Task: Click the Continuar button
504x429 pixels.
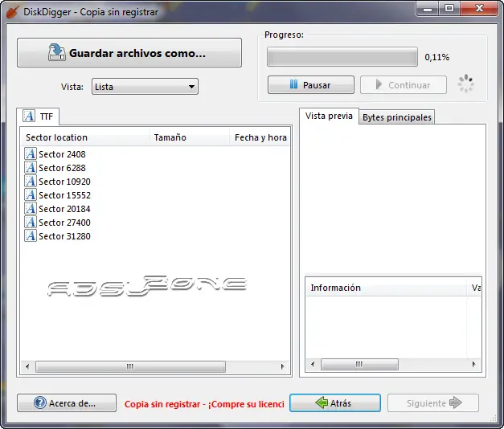Action: tap(404, 85)
